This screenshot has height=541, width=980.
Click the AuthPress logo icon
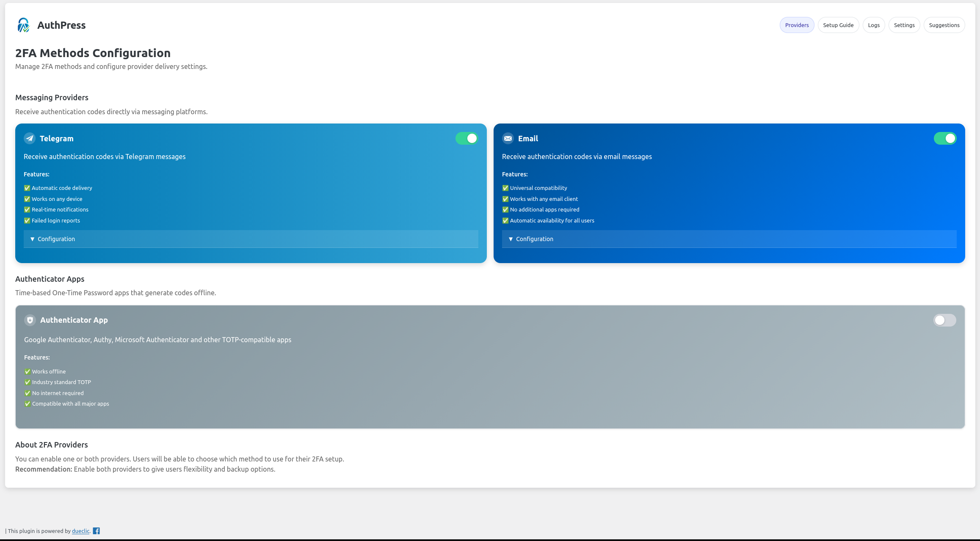(x=23, y=25)
